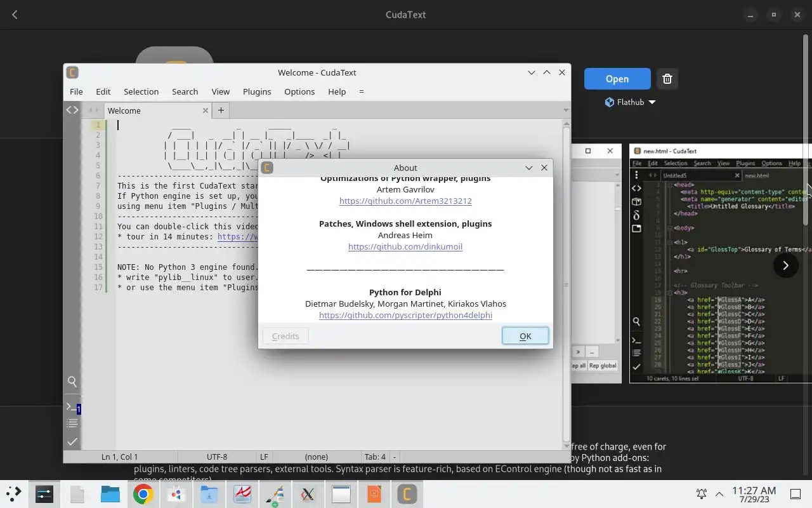Open the Selection menu
Image resolution: width=812 pixels, height=508 pixels.
tap(141, 91)
